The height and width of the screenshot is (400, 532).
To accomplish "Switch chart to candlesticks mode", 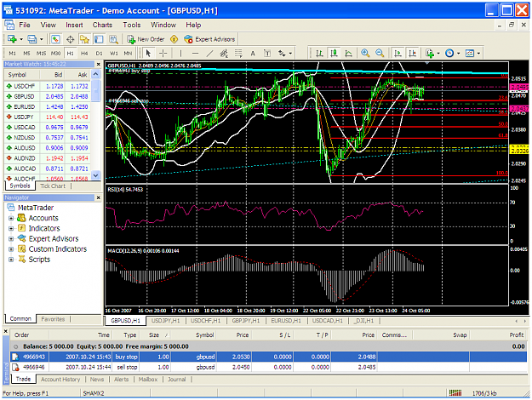I will (334, 54).
